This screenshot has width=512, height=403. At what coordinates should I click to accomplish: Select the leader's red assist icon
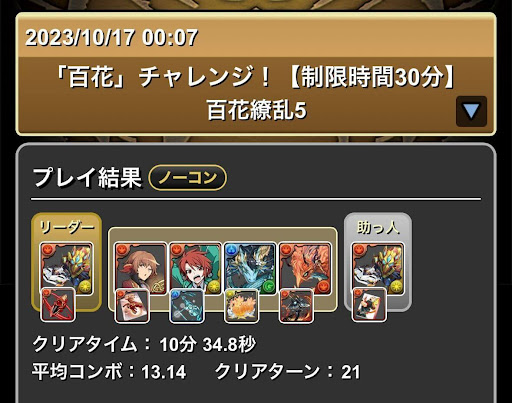pyautogui.click(x=58, y=305)
